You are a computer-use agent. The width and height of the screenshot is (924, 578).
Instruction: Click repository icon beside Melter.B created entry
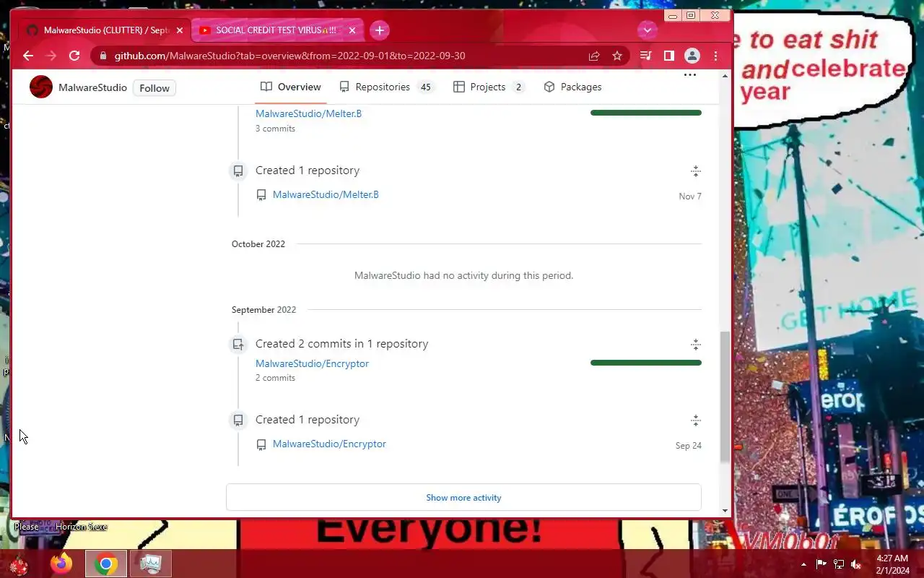(261, 195)
